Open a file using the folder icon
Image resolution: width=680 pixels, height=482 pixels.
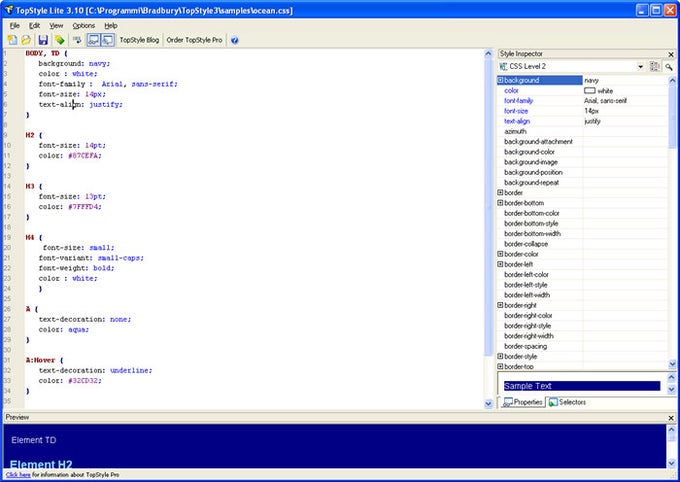[26, 40]
